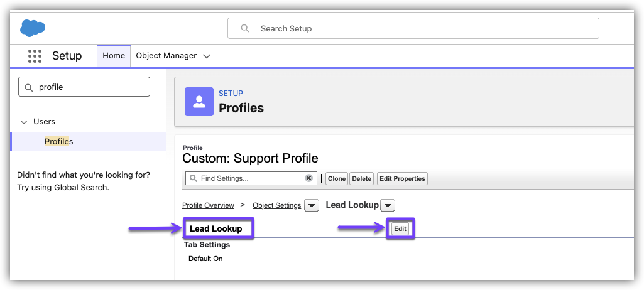The image size is (644, 290).
Task: Click the purple Profiles user icon
Action: pyautogui.click(x=199, y=102)
